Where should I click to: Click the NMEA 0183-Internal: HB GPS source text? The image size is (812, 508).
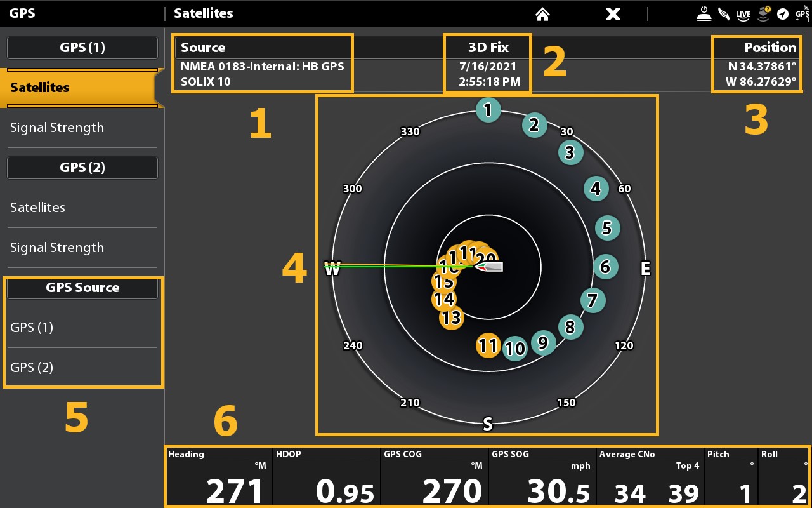(x=263, y=66)
